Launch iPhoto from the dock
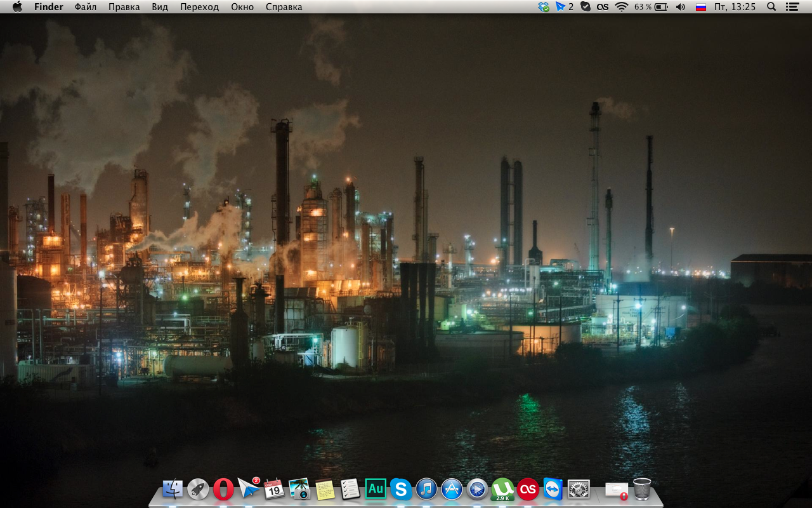The image size is (812, 508). [299, 489]
